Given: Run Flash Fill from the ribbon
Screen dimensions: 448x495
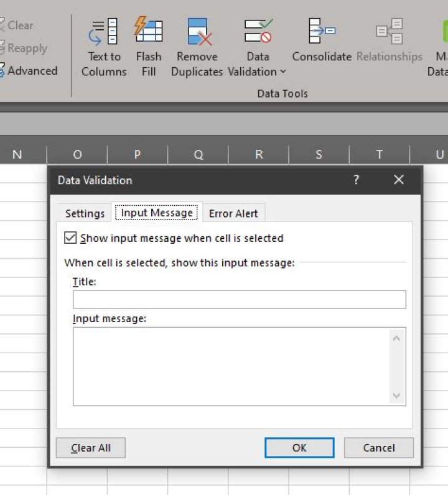Looking at the screenshot, I should pos(149,47).
